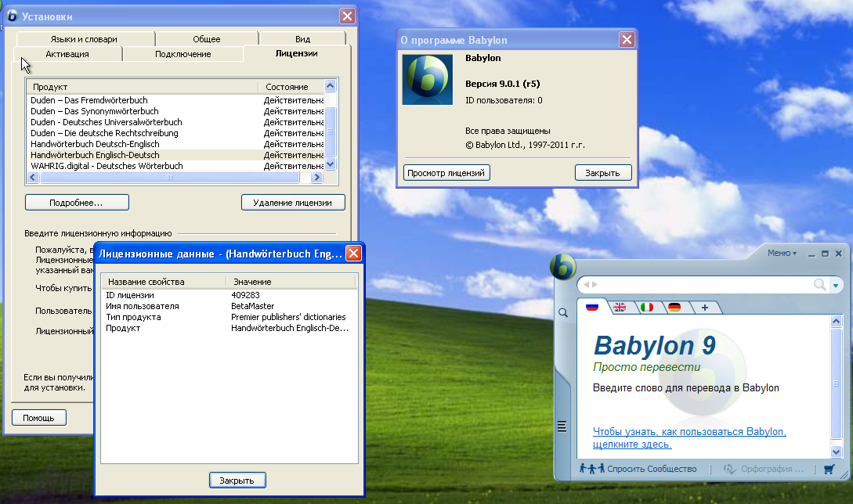The image size is (853, 504).
Task: Click the BetaMaster user name value
Action: click(252, 306)
